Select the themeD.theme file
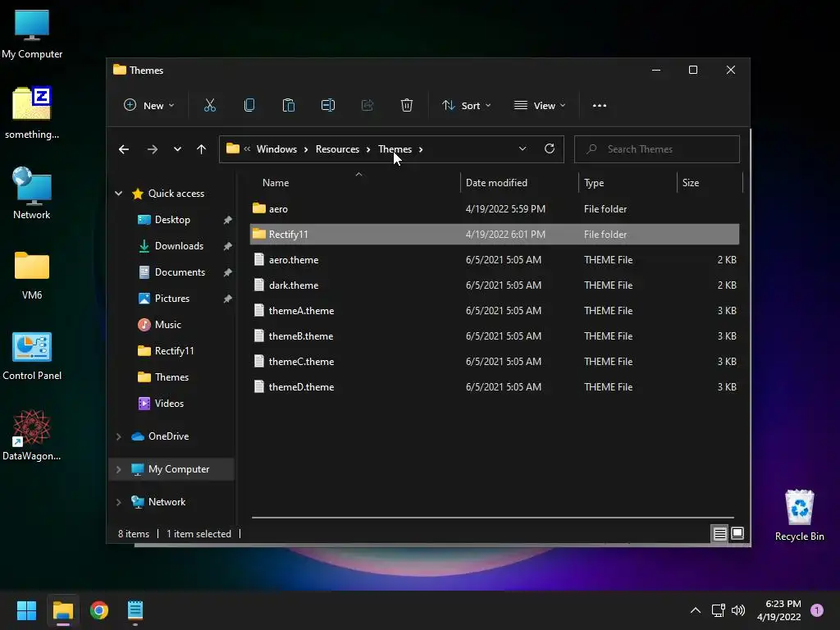Viewport: 840px width, 630px height. 495,387
